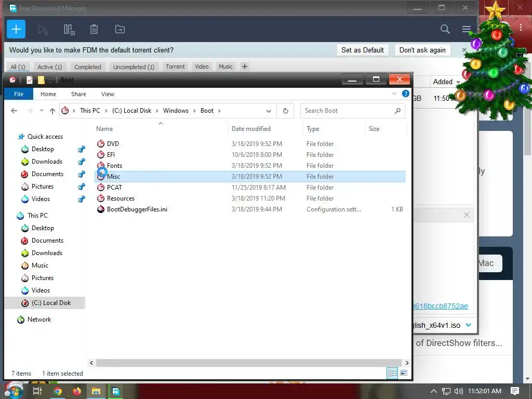532x399 pixels.
Task: Open Downloads under Quick access
Action: (47, 162)
